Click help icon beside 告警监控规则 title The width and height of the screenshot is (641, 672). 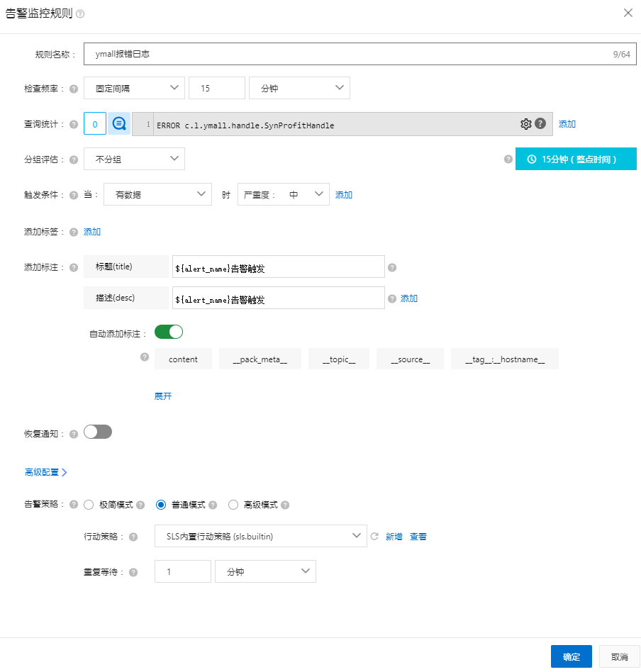[x=80, y=14]
